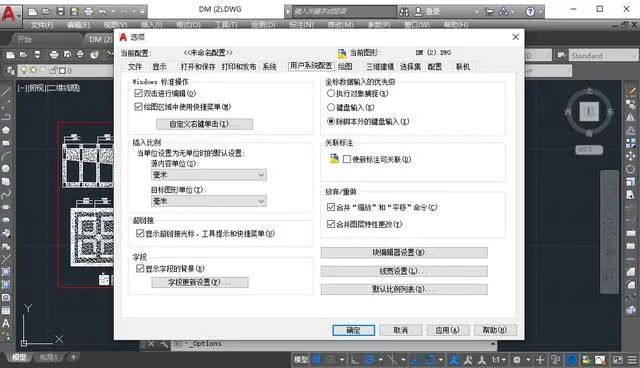The width and height of the screenshot is (640, 368).
Task: Enable 使新标注可关联 checkbox
Action: pos(347,159)
